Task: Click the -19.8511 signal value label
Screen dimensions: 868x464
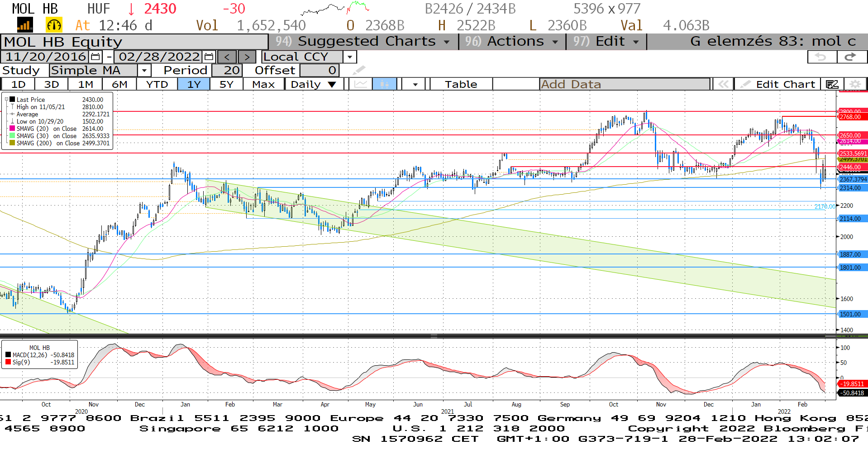Action: pyautogui.click(x=853, y=384)
